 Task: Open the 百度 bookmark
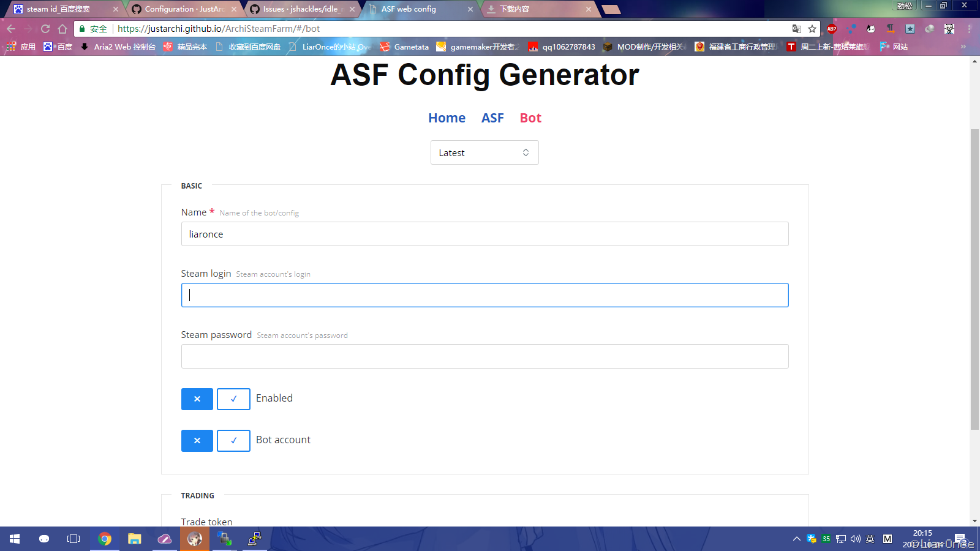(x=58, y=47)
